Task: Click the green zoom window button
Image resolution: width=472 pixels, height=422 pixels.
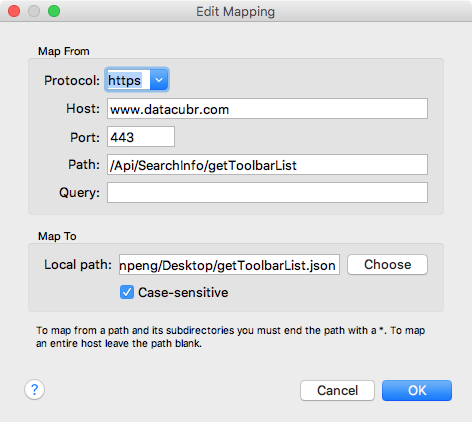Action: pos(54,11)
